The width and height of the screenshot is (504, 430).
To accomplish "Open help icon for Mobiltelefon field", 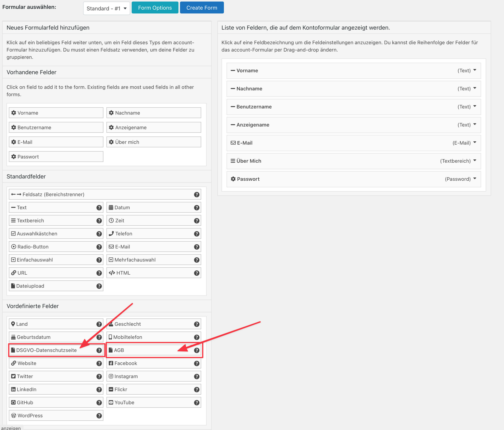I will coord(197,337).
